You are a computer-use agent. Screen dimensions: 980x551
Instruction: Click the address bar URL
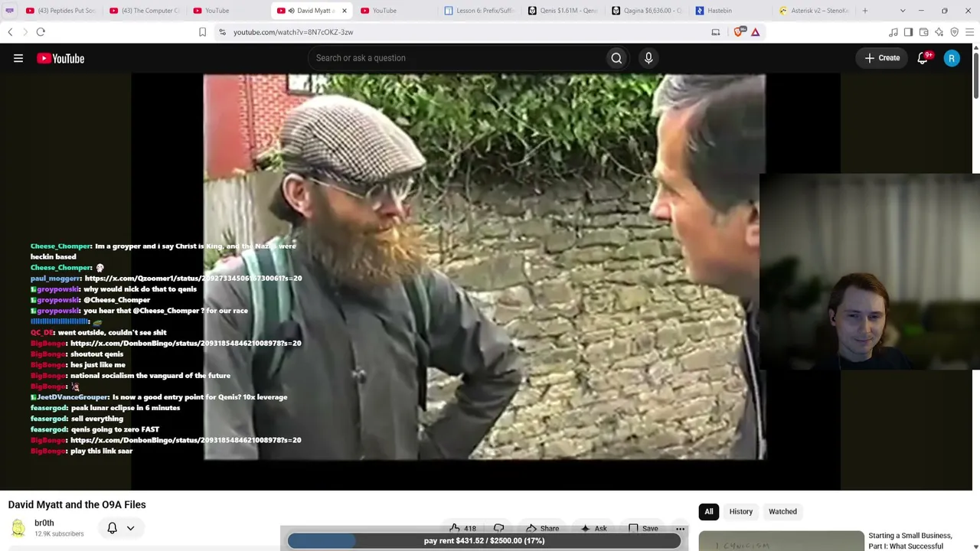(293, 32)
